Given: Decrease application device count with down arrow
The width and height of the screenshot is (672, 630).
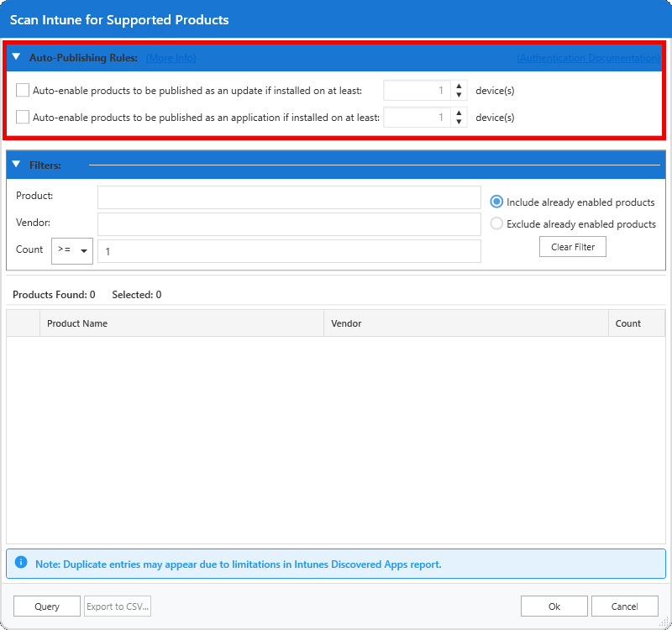Looking at the screenshot, I should click(x=459, y=123).
